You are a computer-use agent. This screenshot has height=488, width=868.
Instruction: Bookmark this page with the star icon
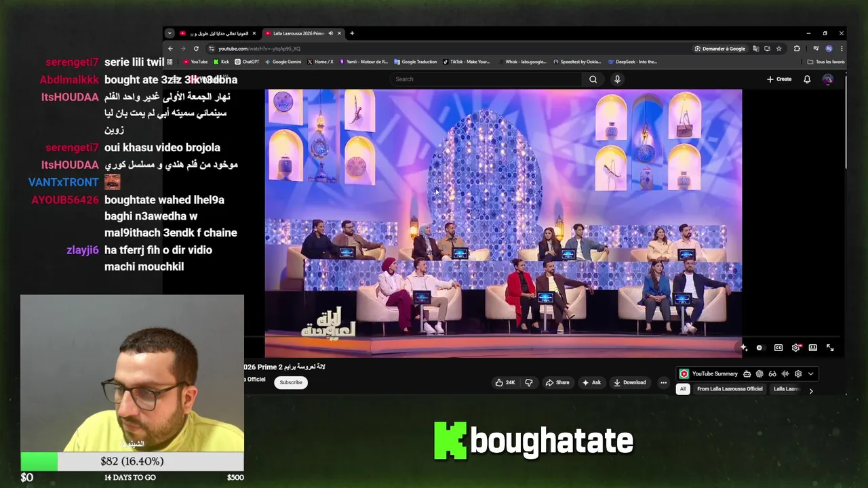point(779,49)
